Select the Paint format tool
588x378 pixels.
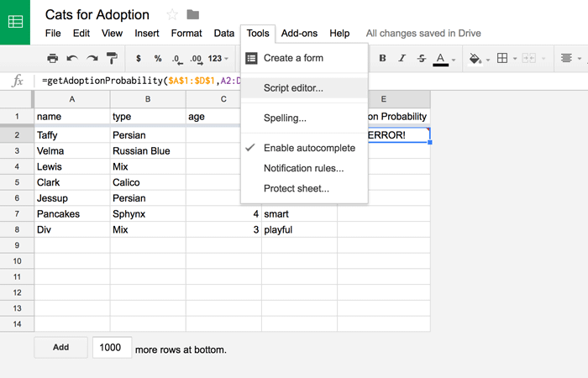(x=112, y=58)
